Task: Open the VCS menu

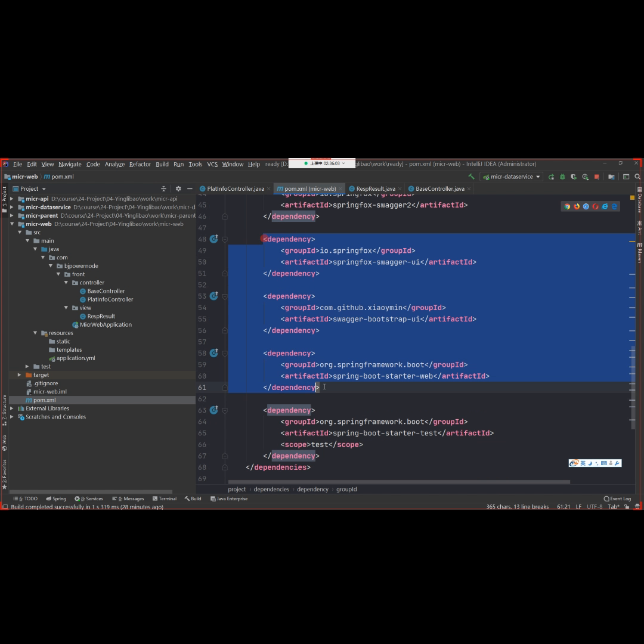Action: pyautogui.click(x=212, y=165)
